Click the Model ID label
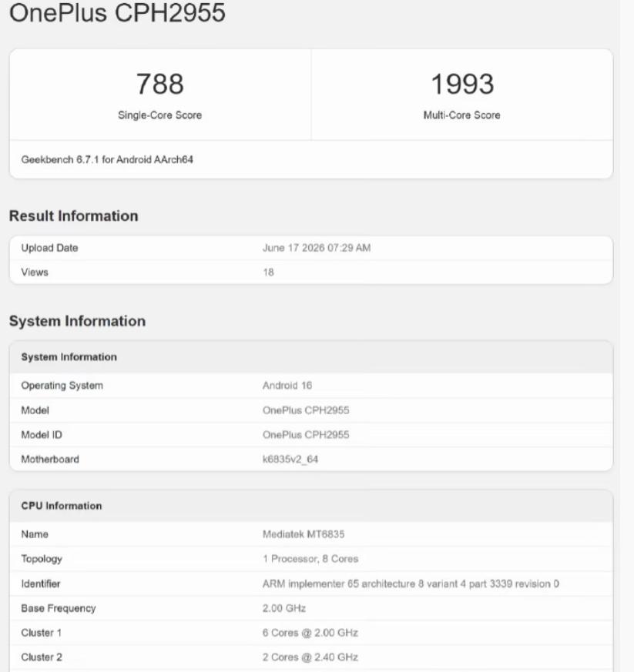This screenshot has width=634, height=672. pyautogui.click(x=42, y=435)
